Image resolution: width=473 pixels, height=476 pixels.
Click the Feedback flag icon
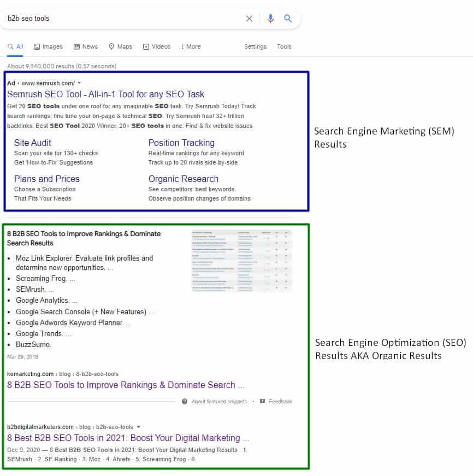tap(262, 401)
